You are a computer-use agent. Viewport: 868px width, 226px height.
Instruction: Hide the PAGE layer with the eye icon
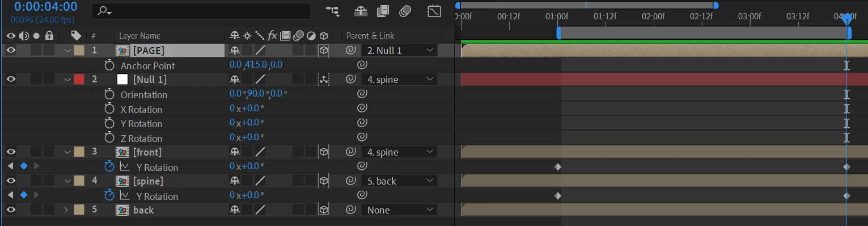pos(10,51)
